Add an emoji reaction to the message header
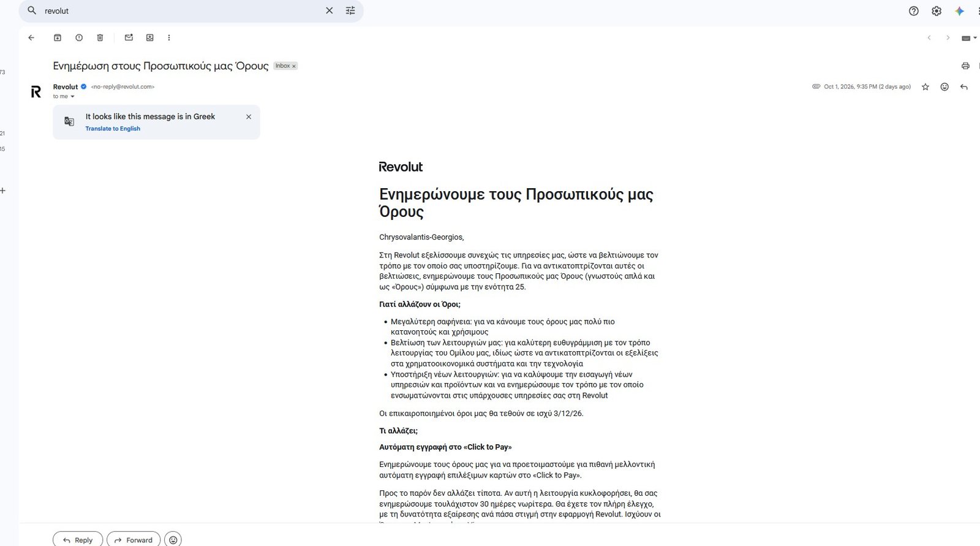The width and height of the screenshot is (980, 546). coord(944,87)
